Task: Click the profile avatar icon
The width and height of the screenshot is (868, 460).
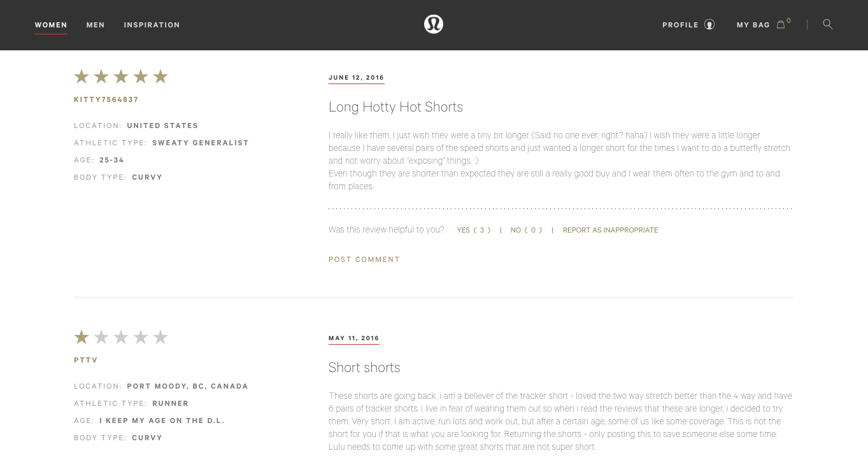Action: tap(709, 25)
